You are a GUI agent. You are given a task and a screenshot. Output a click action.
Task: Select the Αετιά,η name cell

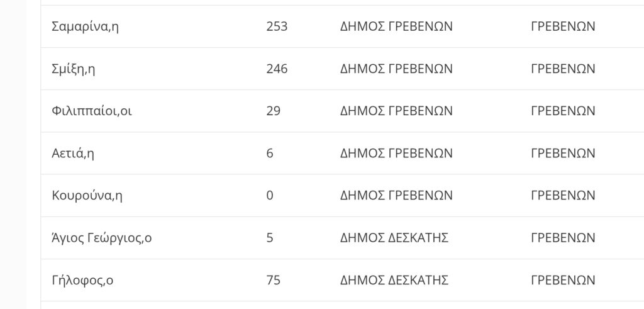point(73,153)
